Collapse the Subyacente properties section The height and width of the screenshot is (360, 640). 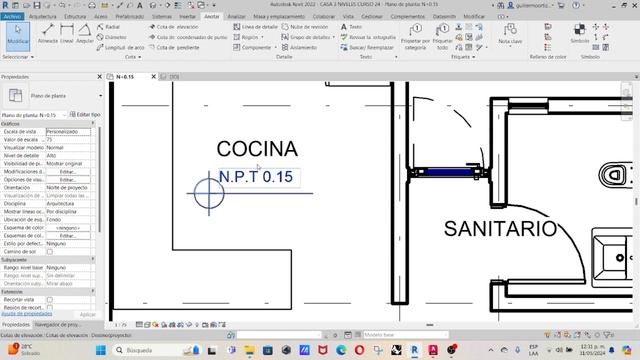pos(93,260)
